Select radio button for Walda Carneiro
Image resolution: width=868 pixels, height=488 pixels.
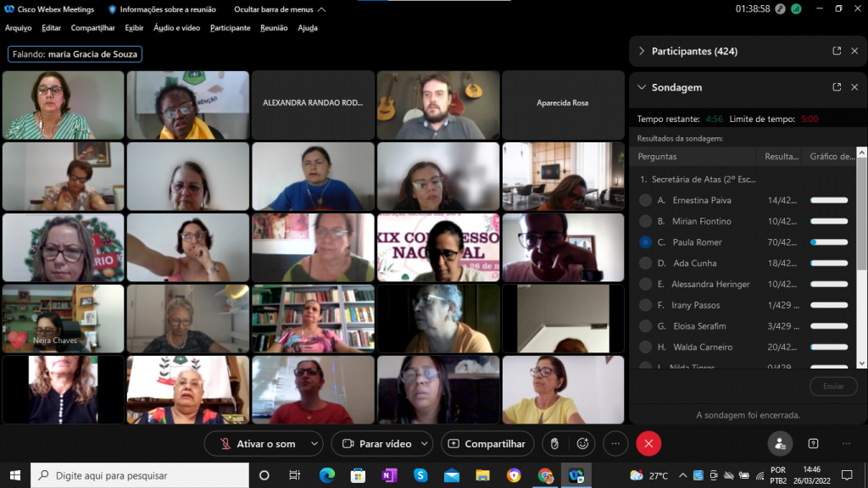[x=646, y=347]
